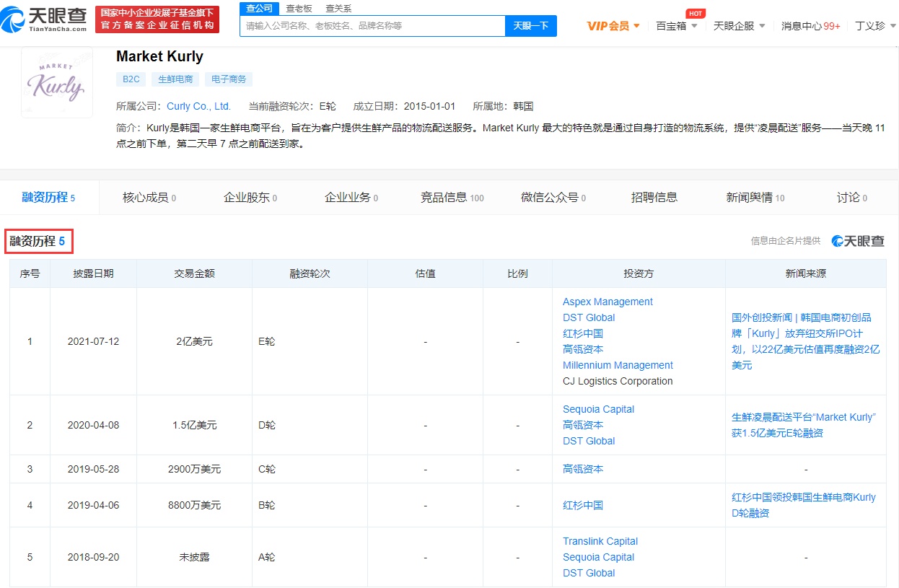Select the 查公司 search tab
The image size is (899, 588).
(259, 9)
